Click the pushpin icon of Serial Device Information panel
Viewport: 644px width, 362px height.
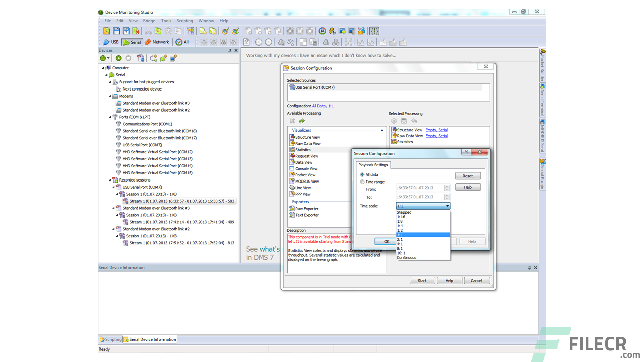[x=529, y=268]
